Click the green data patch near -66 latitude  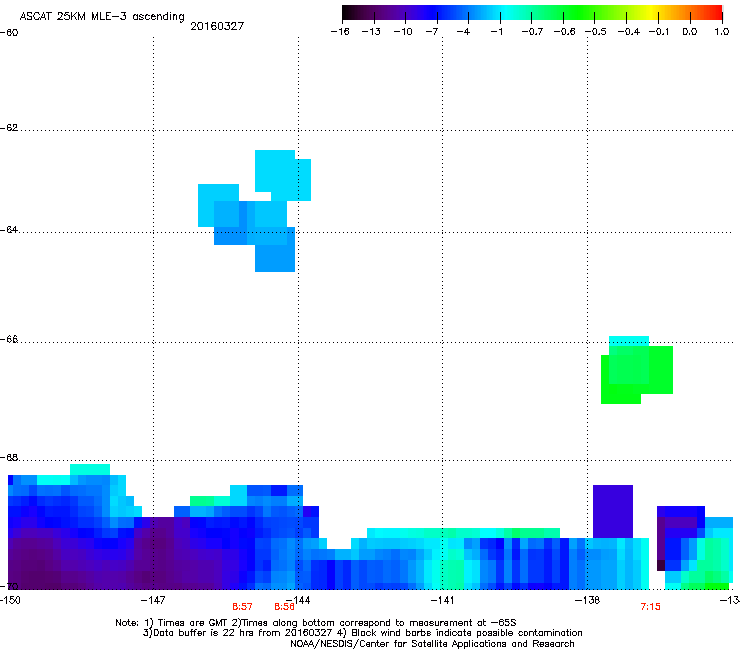click(x=637, y=370)
